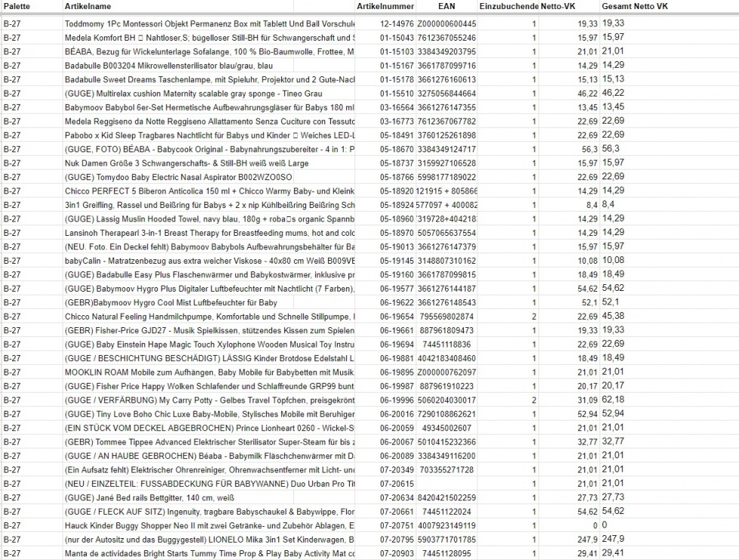Select the Baby Einstein Hape Xylophone cell
The width and height of the screenshot is (739, 560).
click(x=210, y=344)
